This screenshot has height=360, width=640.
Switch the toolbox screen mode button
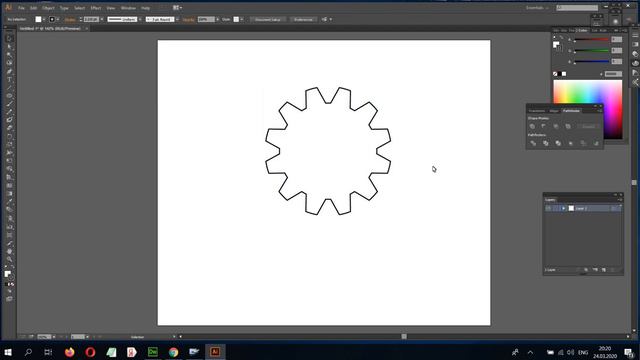9,299
